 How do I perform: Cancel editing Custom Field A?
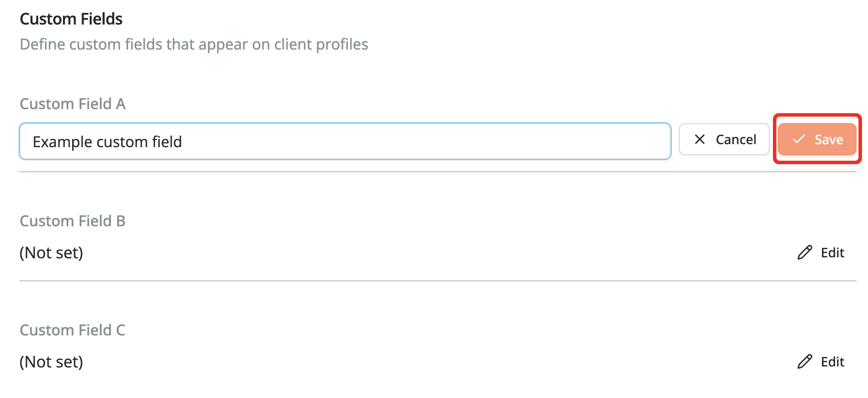pos(724,140)
